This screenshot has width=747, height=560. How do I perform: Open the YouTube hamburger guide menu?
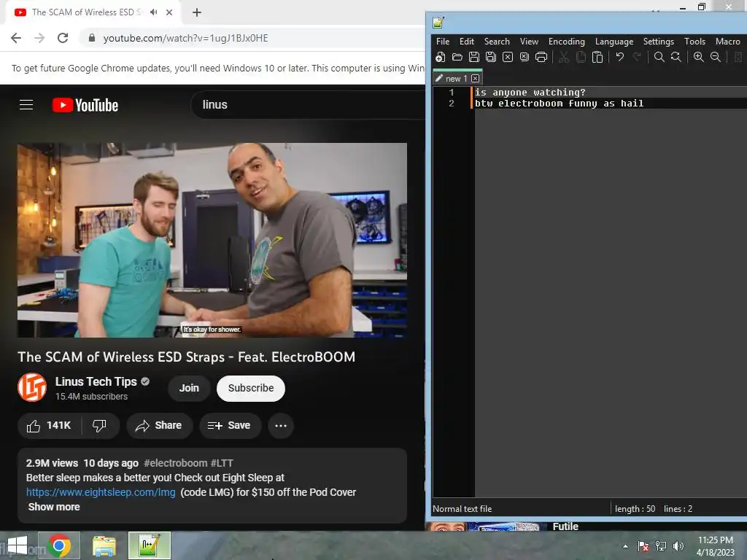point(26,105)
